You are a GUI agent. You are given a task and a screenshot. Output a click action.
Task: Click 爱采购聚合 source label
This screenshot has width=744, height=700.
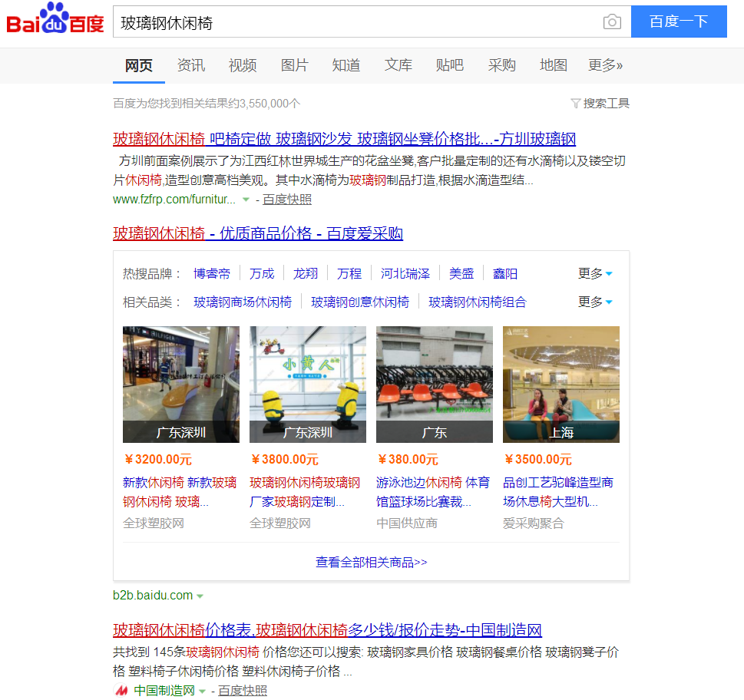pos(534,523)
